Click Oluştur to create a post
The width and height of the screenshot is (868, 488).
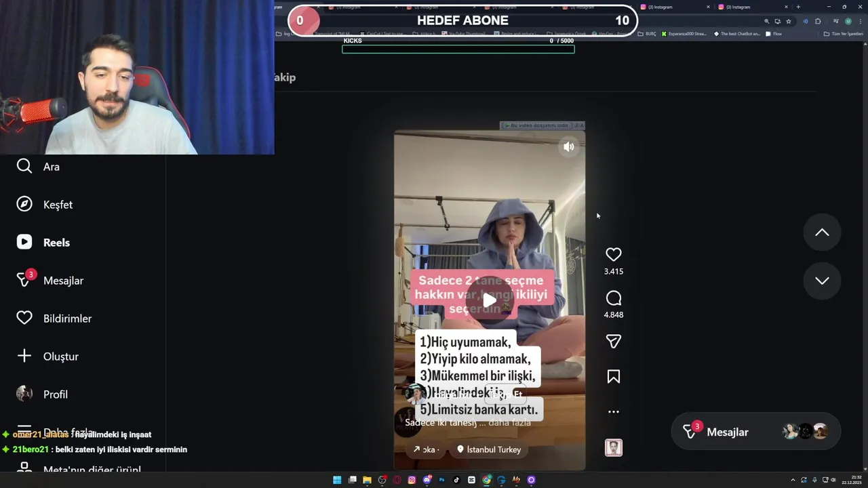[x=47, y=356]
